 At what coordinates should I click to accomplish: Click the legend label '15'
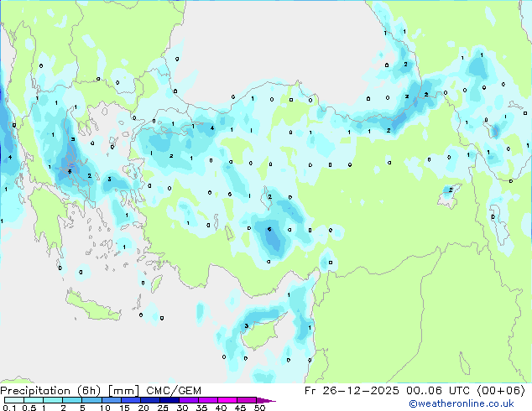[124, 408]
